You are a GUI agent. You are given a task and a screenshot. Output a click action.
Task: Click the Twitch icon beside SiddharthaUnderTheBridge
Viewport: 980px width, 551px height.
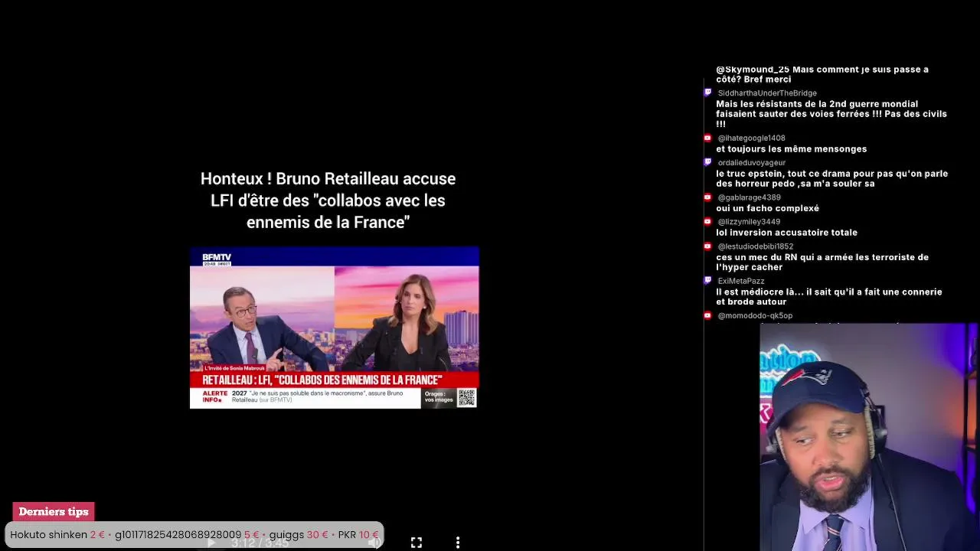coord(707,93)
